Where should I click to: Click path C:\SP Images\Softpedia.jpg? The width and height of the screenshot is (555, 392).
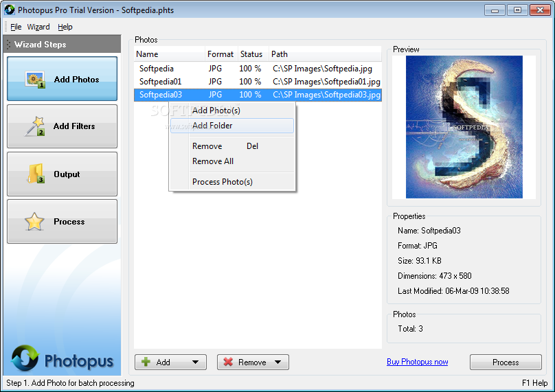pyautogui.click(x=322, y=69)
